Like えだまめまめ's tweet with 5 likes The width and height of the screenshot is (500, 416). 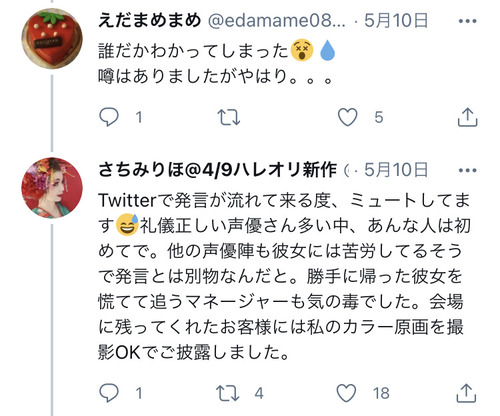pyautogui.click(x=347, y=117)
